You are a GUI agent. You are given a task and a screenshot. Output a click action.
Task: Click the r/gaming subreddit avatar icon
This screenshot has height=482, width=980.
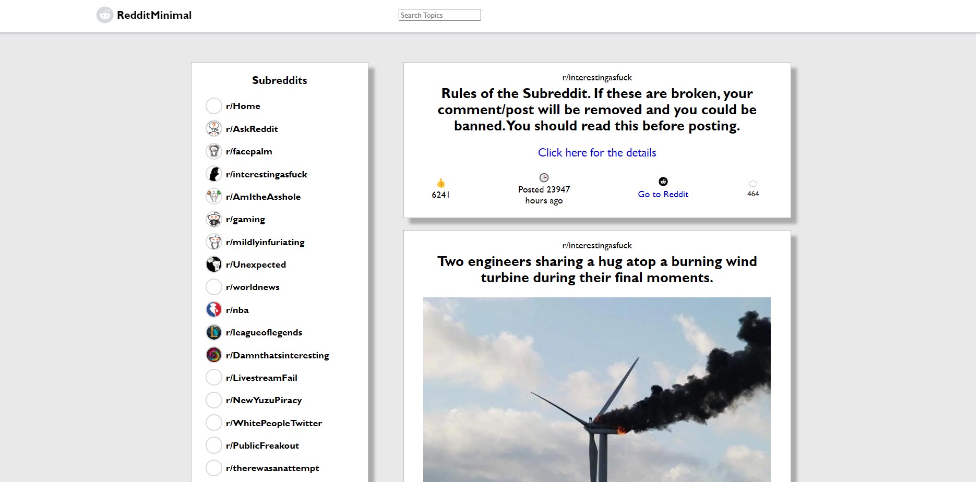click(x=214, y=219)
